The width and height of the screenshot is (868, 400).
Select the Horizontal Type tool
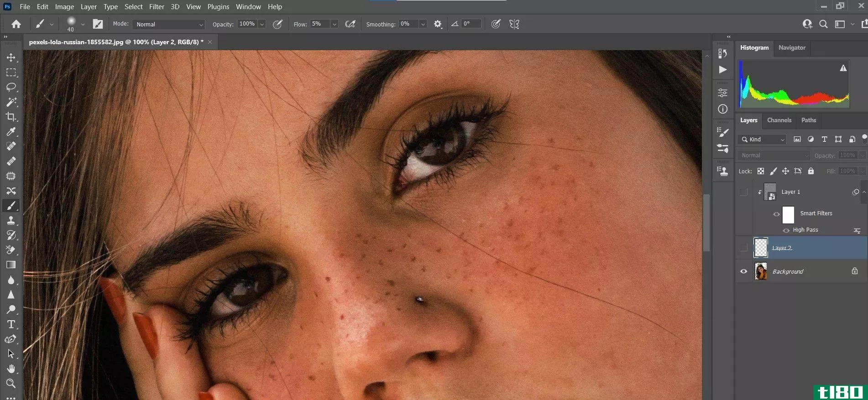tap(11, 324)
